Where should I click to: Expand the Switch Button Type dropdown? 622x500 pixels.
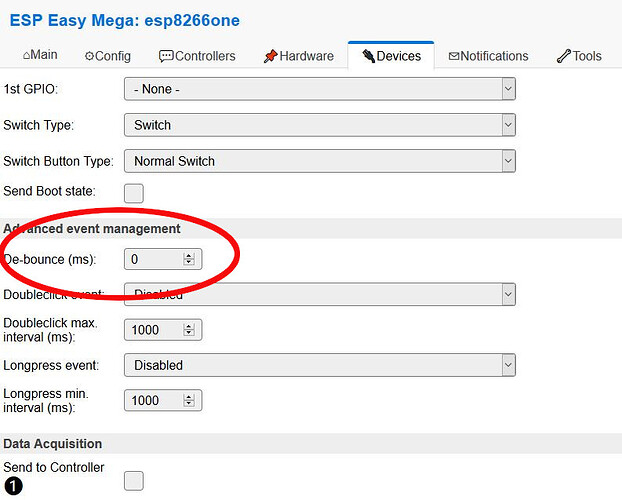[x=319, y=160]
